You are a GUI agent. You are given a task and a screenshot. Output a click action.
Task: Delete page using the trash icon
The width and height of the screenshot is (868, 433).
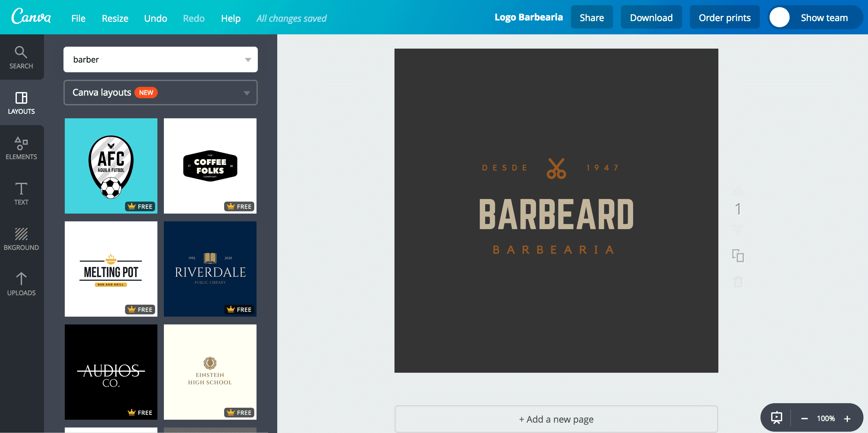pos(738,281)
